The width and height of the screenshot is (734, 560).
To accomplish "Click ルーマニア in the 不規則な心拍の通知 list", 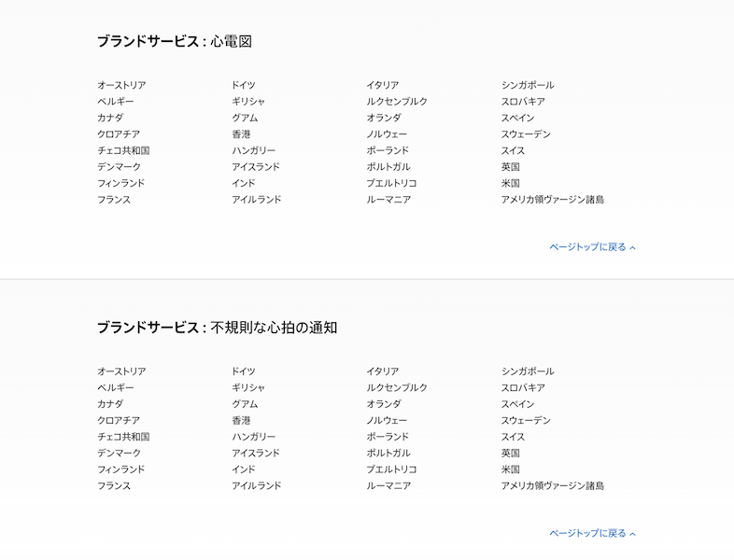I will coord(388,485).
